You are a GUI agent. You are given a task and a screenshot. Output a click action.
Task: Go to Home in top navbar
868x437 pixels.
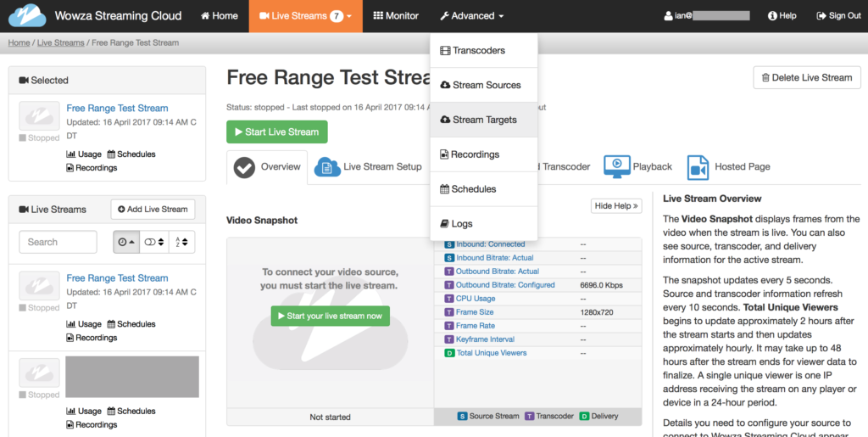[x=220, y=16]
